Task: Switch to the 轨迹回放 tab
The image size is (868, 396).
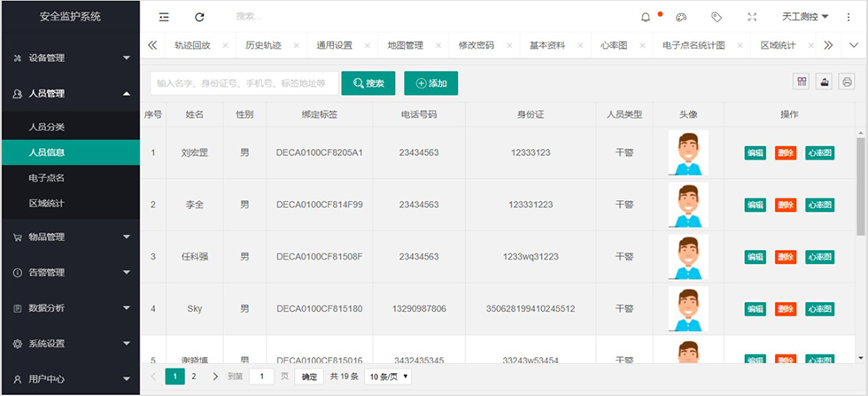Action: (193, 46)
